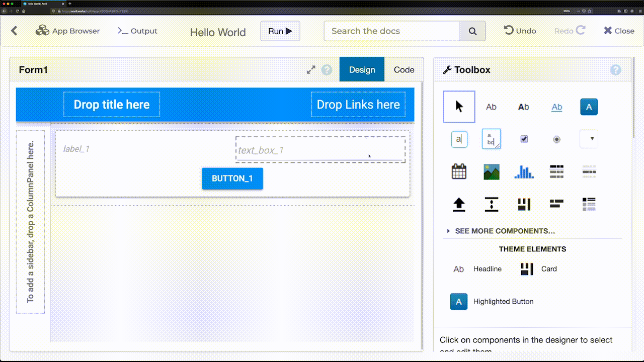The image size is (644, 362).
Task: Select the DatePicker calendar component
Action: point(458,171)
